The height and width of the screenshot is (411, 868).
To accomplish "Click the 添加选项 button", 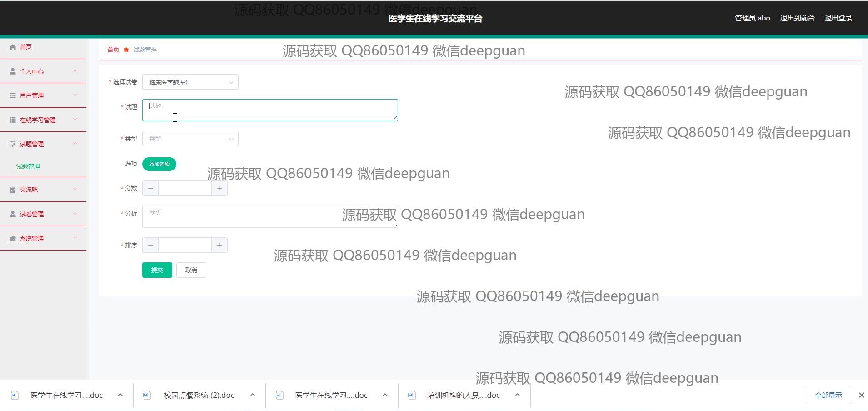I will [159, 164].
